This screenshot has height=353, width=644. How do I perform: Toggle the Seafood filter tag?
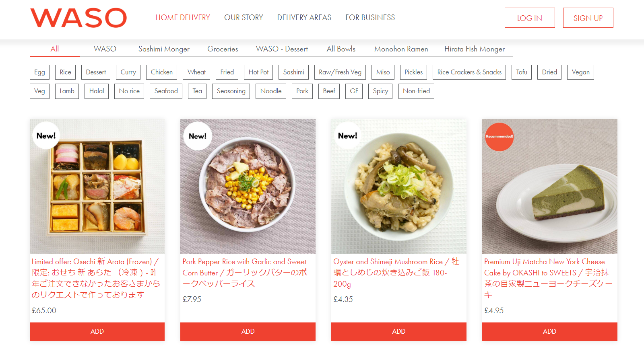click(166, 91)
